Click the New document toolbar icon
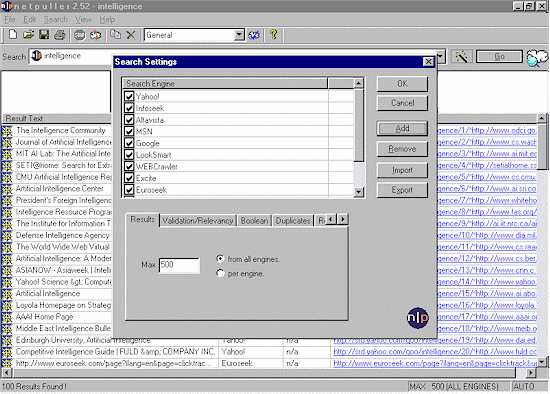This screenshot has height=394, width=550. [x=13, y=35]
